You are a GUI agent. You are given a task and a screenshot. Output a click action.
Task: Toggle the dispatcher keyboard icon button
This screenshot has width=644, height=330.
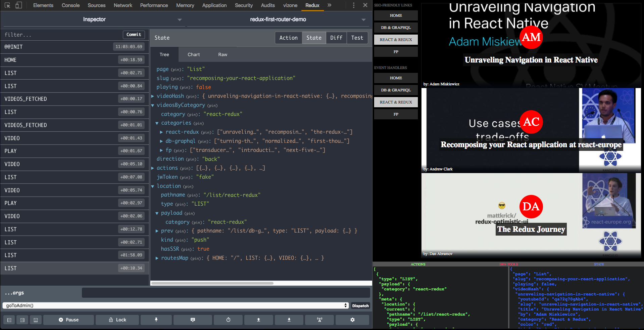coord(193,320)
